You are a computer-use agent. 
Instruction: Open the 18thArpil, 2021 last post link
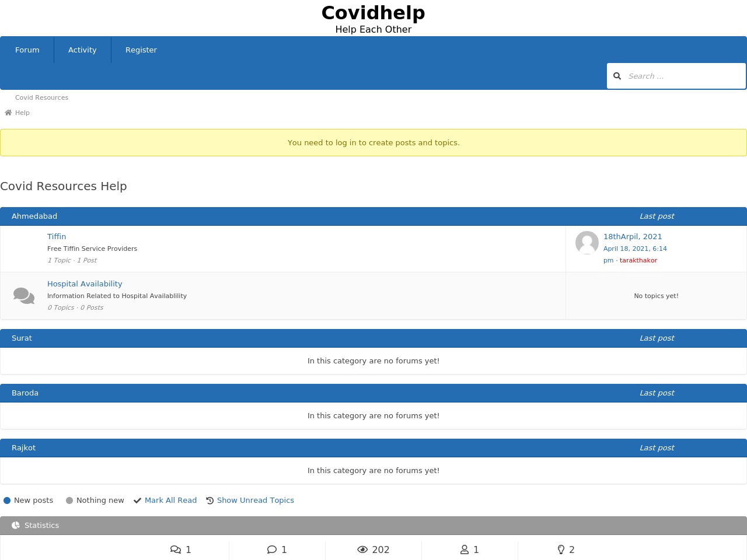633,236
